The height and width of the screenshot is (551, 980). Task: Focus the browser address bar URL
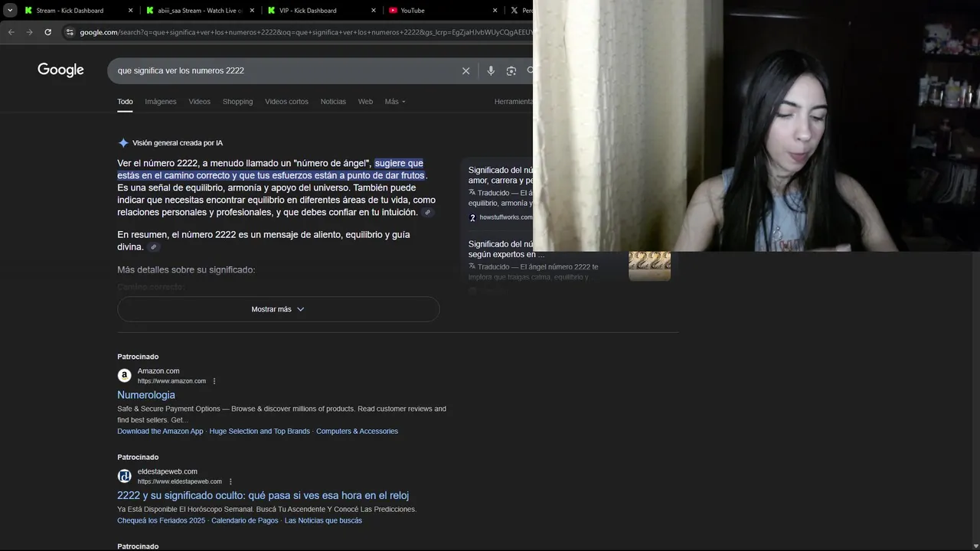coord(305,32)
